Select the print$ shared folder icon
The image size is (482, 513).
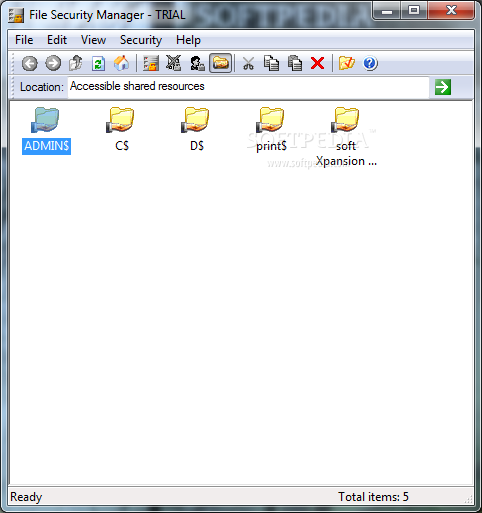[270, 120]
